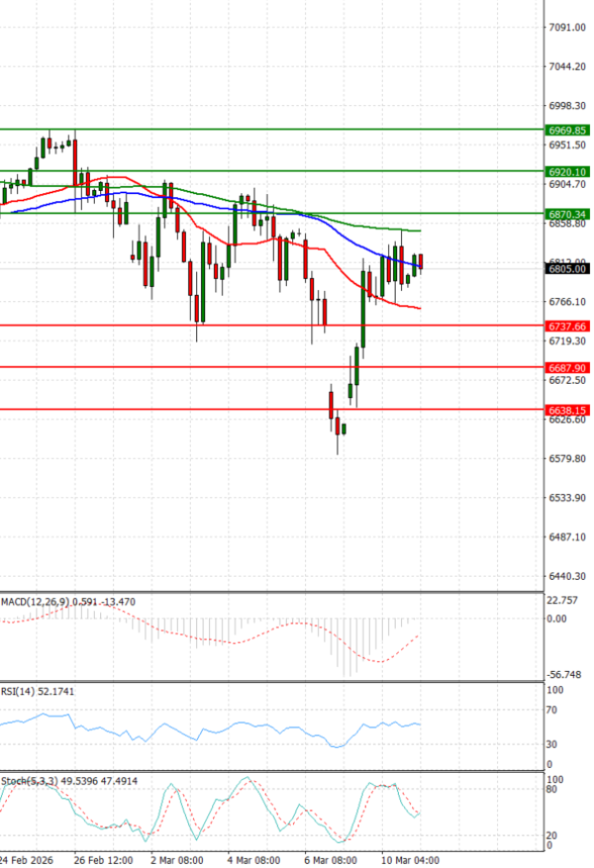594x868 pixels.
Task: Select the 6737.66 red support level label
Action: 567,327
